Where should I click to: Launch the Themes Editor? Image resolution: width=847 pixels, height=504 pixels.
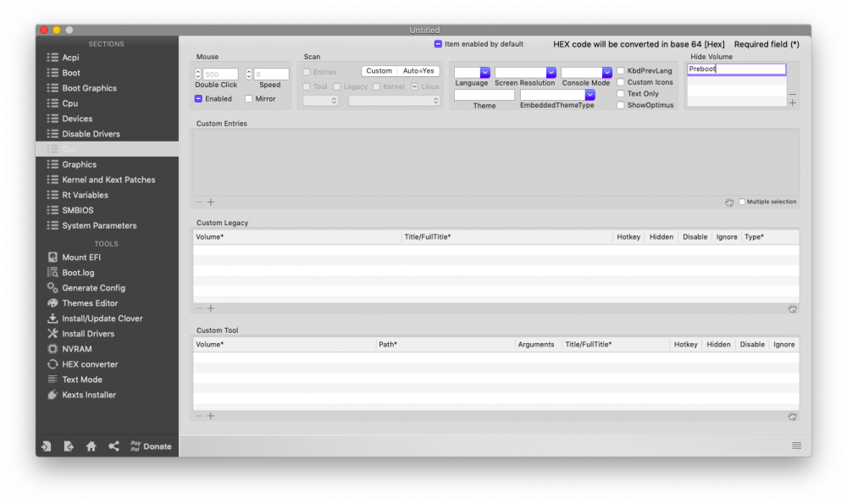[82, 303]
